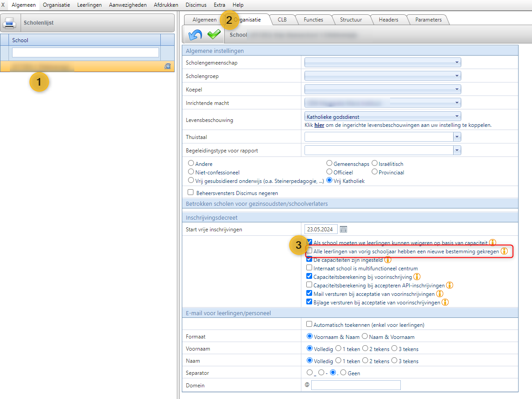The width and height of the screenshot is (532, 399).
Task: Click the icon on the selected school row
Action: click(167, 66)
